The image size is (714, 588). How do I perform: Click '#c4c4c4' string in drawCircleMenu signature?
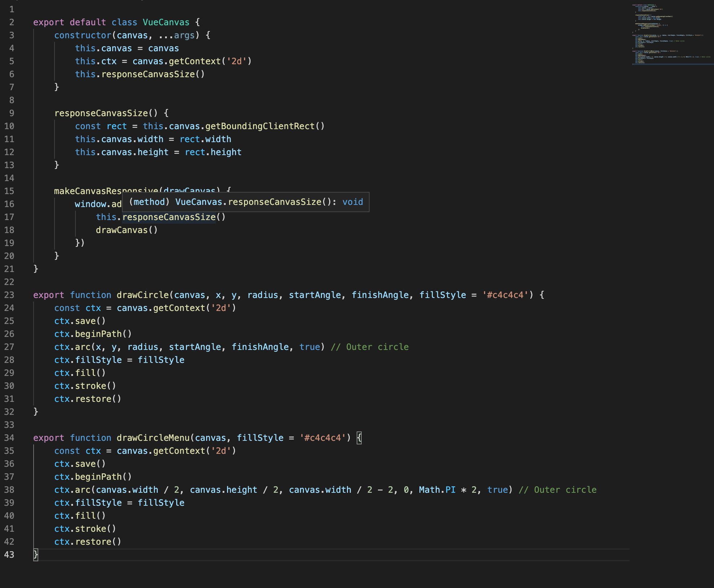[322, 438]
